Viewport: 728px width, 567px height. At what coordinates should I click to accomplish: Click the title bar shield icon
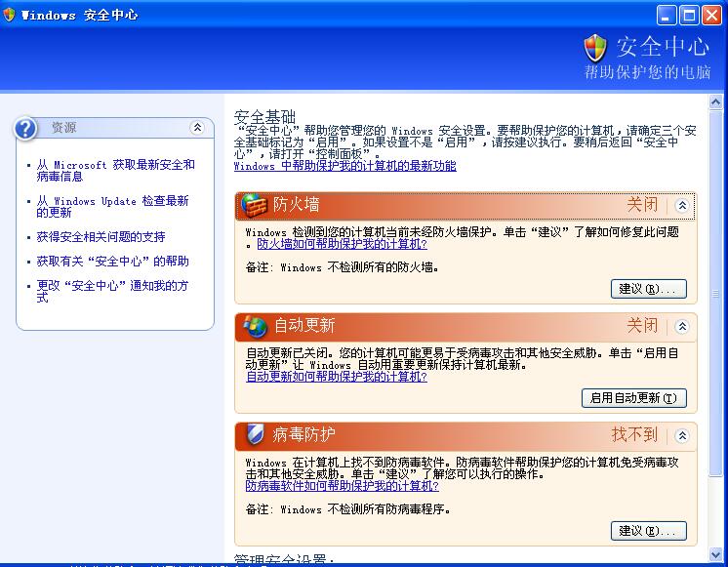pos(9,15)
